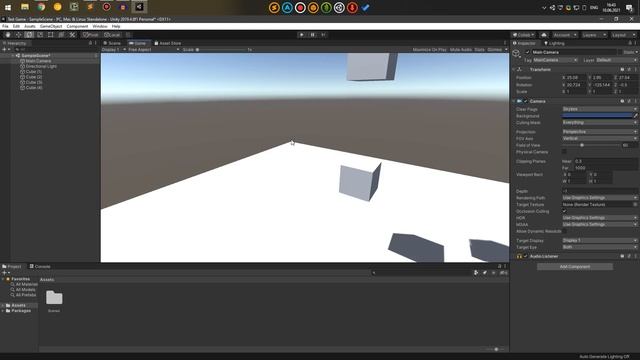The height and width of the screenshot is (360, 640).
Task: Open the game object icon picker in Inspector
Action: (517, 54)
